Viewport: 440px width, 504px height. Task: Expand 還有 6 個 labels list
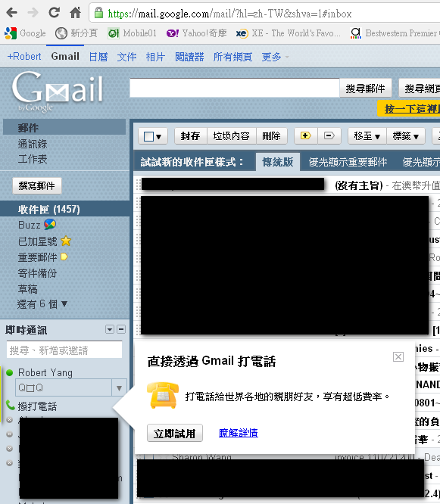[42, 303]
